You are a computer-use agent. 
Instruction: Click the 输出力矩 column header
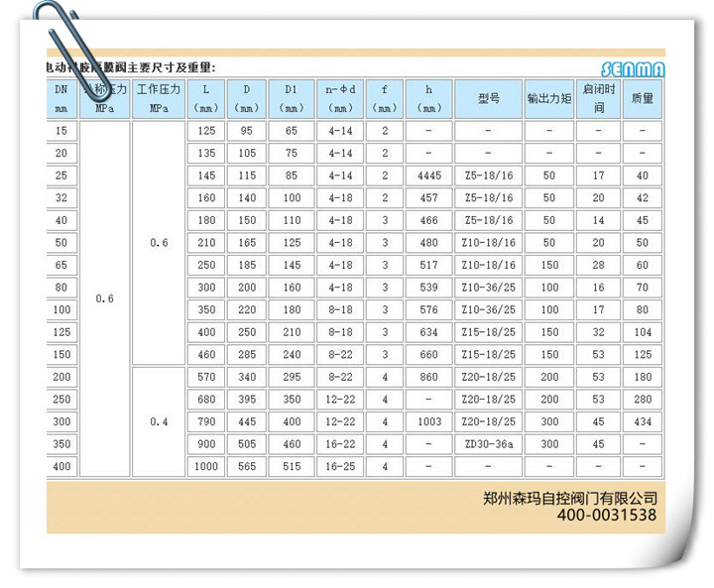[x=549, y=99]
